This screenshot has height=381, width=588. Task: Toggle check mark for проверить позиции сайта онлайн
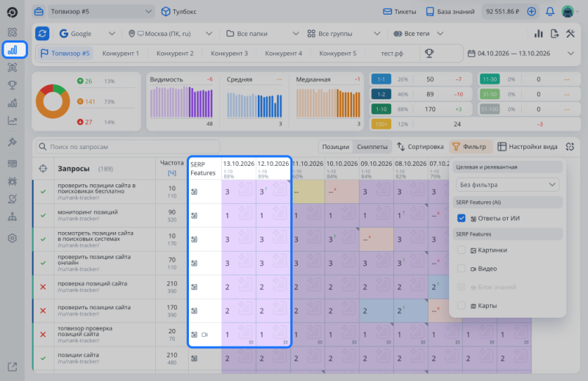pyautogui.click(x=43, y=263)
